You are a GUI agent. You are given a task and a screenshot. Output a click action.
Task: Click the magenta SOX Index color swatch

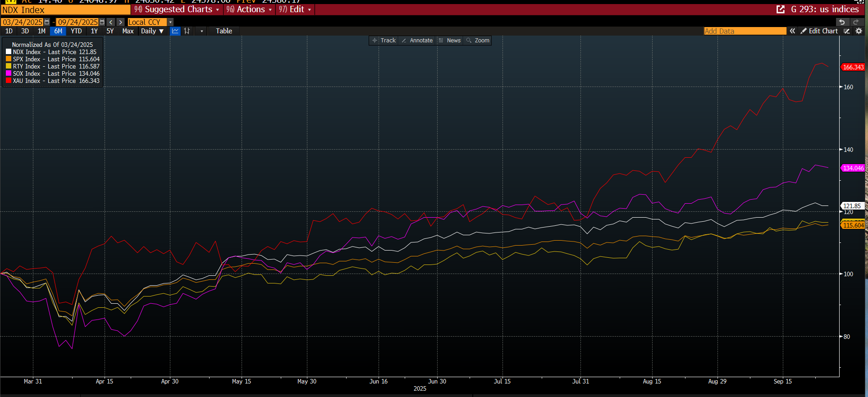tap(9, 73)
